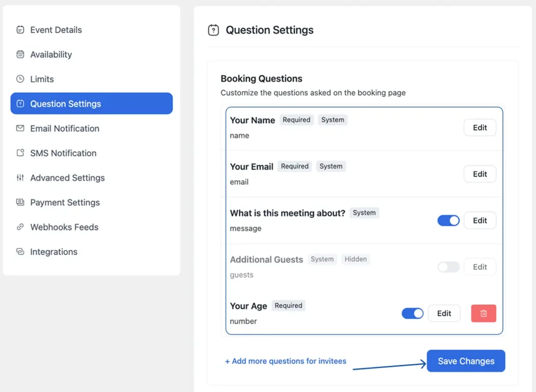Click the Integrations icon in sidebar
The image size is (536, 392).
click(x=21, y=251)
